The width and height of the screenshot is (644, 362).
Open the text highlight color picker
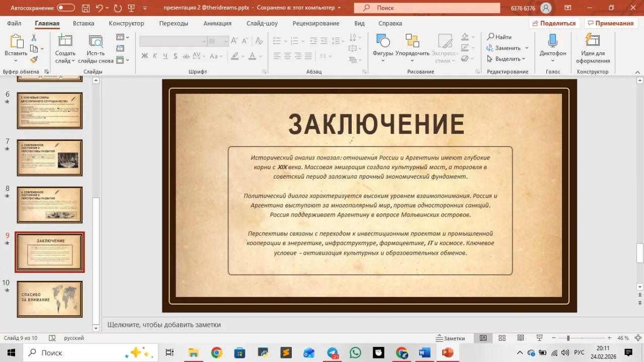(x=235, y=56)
